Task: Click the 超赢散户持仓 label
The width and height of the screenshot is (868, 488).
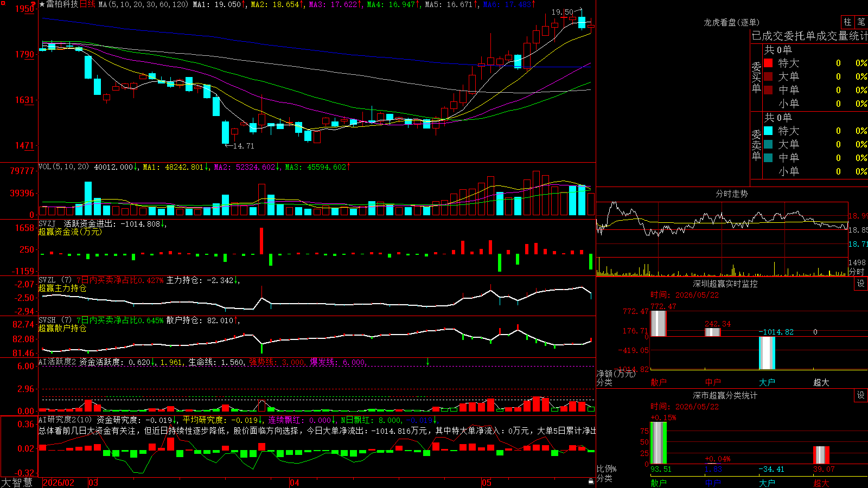Action: click(x=62, y=328)
